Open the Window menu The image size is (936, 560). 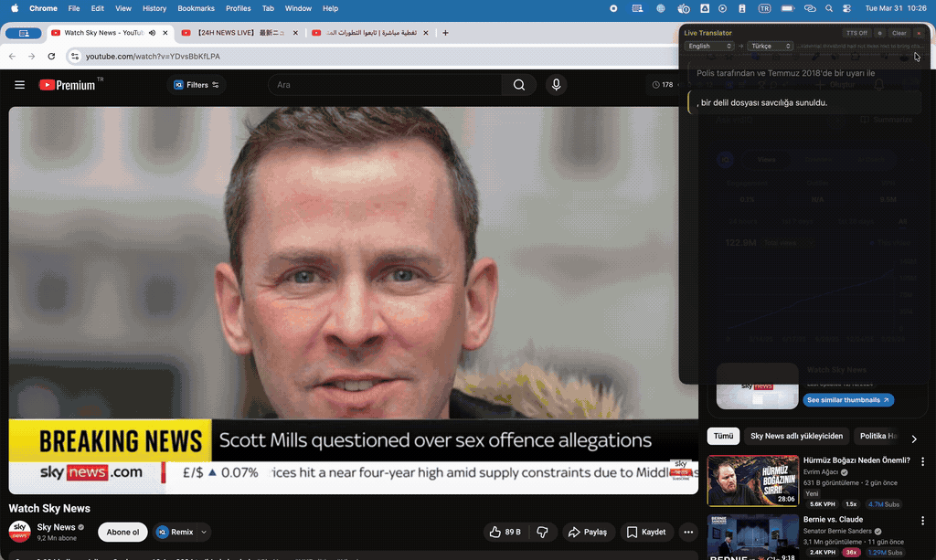coord(298,8)
